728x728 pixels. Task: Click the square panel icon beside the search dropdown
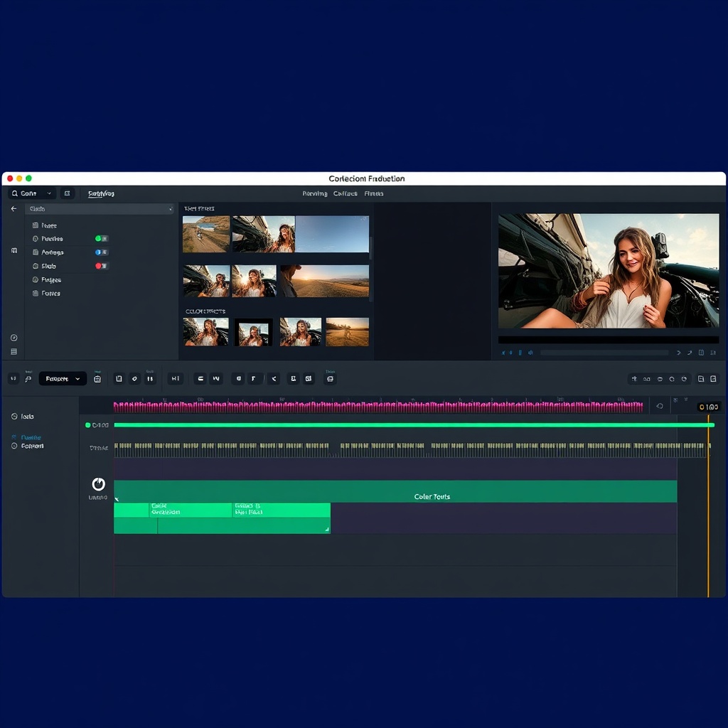point(68,193)
